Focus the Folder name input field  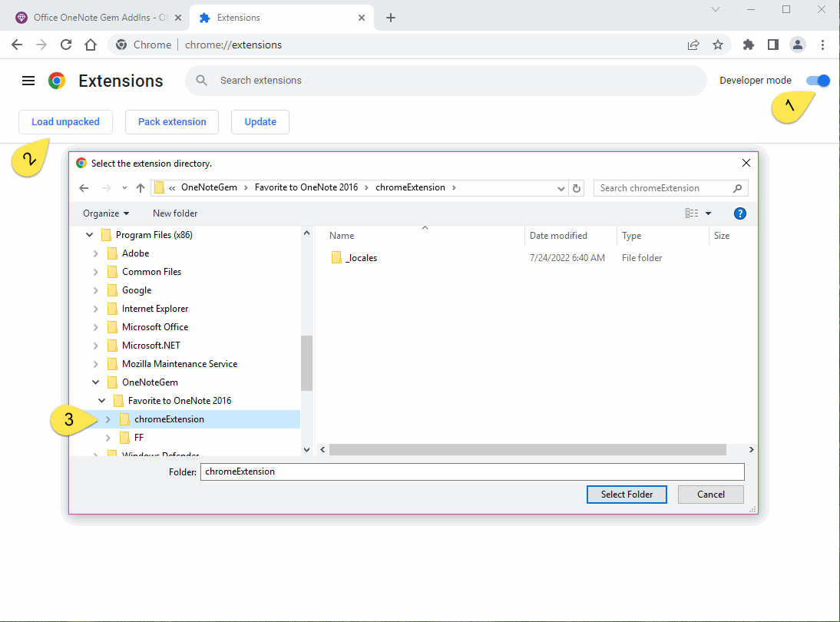click(x=472, y=472)
